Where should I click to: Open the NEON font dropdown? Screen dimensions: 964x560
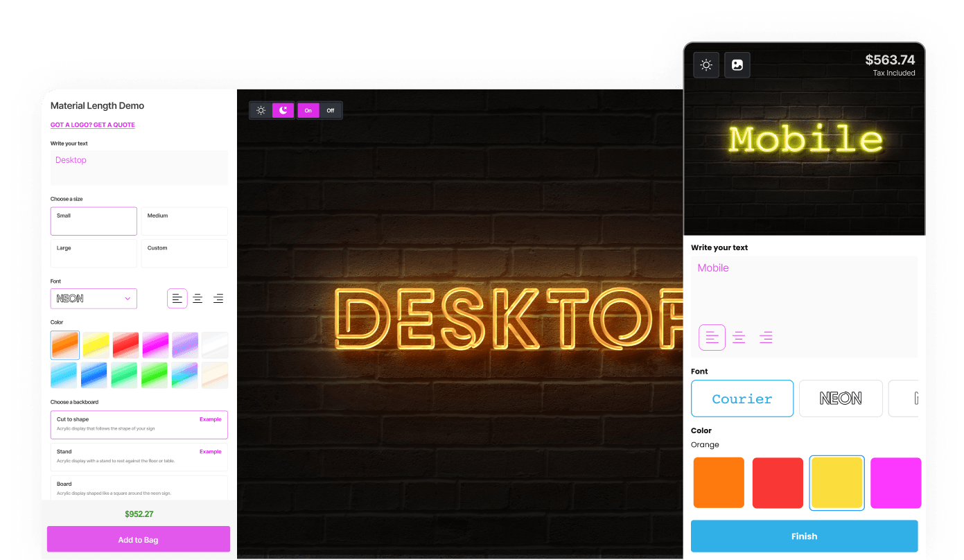[94, 298]
